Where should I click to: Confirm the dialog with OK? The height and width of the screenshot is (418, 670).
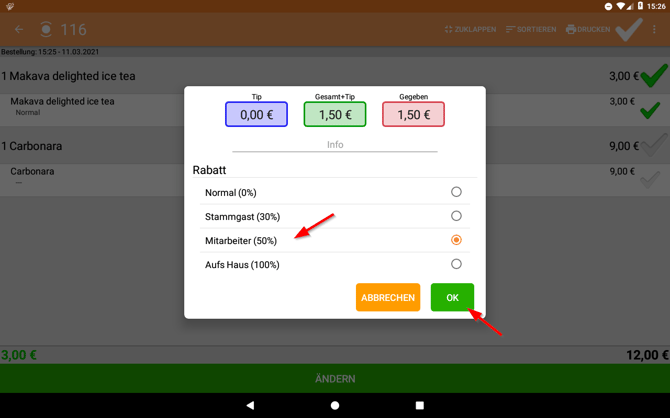[452, 298]
